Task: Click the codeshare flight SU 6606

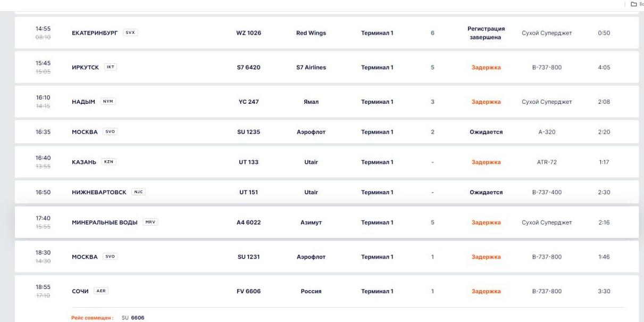Action: pos(133,318)
